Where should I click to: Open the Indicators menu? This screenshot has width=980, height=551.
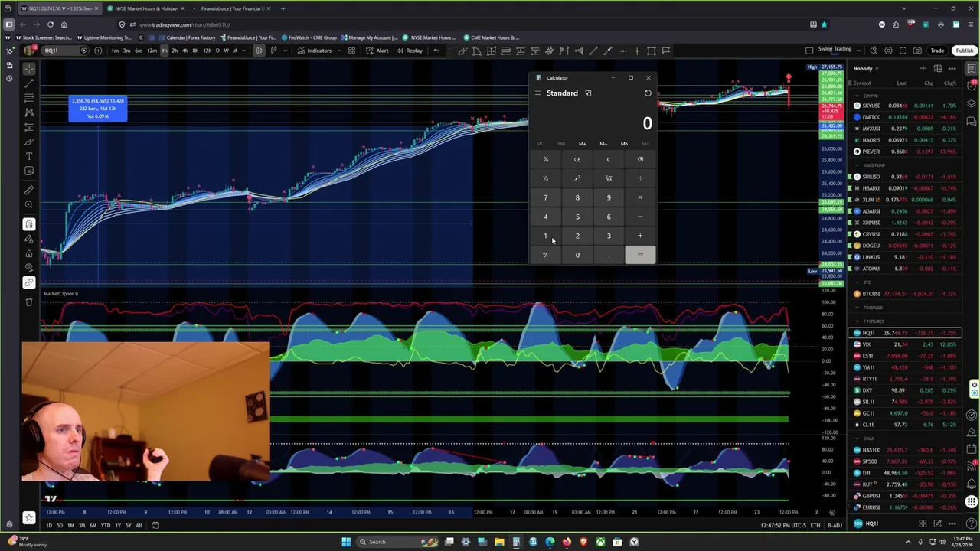(x=315, y=51)
